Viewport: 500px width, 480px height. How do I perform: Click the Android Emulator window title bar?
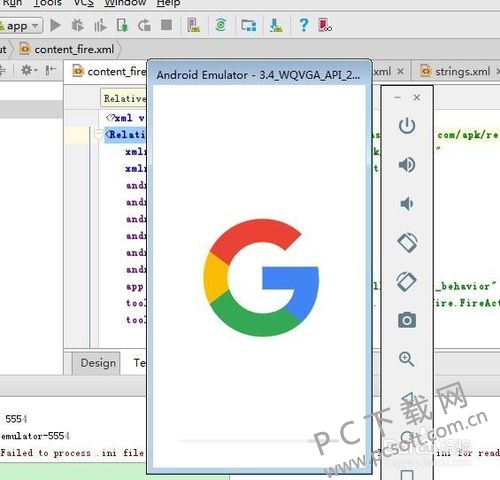pyautogui.click(x=259, y=75)
